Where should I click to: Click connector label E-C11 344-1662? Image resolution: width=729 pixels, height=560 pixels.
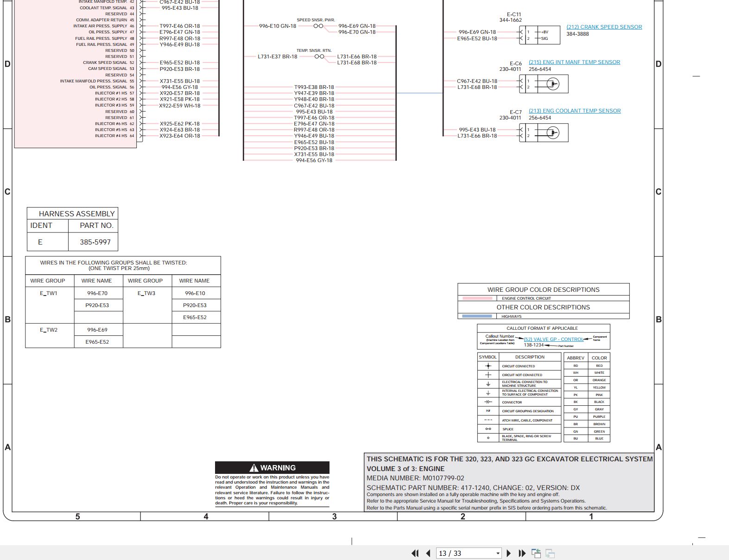[511, 17]
